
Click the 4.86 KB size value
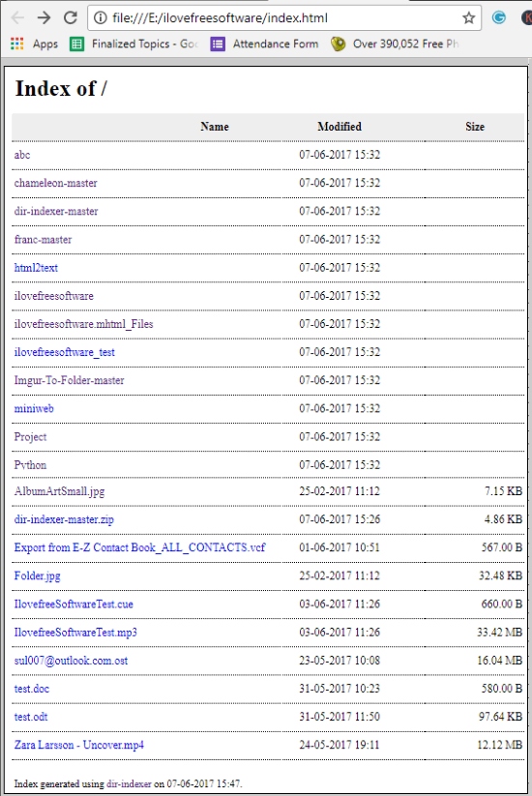503,519
